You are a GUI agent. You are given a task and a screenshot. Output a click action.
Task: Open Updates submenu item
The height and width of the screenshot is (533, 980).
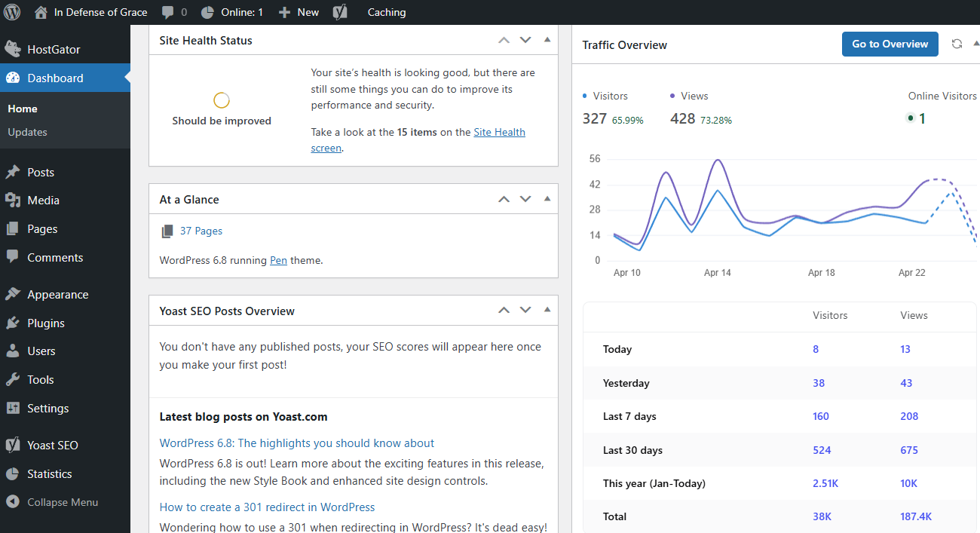tap(27, 132)
